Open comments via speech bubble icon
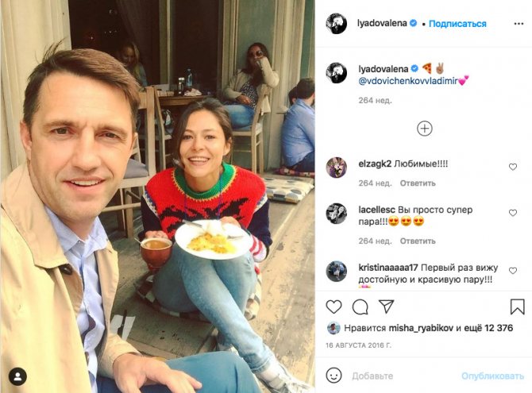The image size is (532, 393). (360, 307)
